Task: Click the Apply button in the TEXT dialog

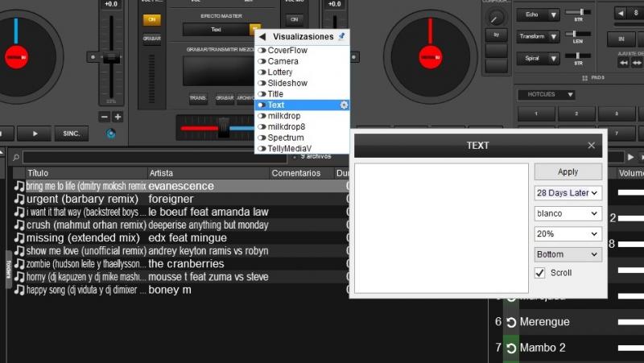Action: tap(568, 172)
